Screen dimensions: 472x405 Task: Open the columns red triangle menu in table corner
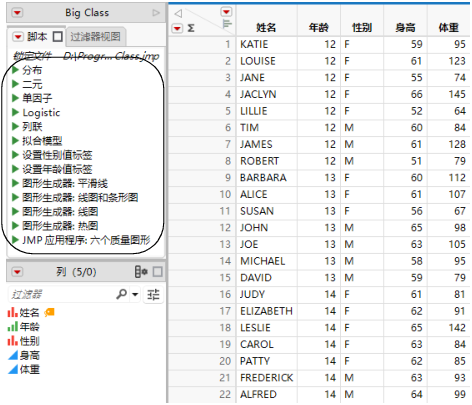click(x=226, y=12)
